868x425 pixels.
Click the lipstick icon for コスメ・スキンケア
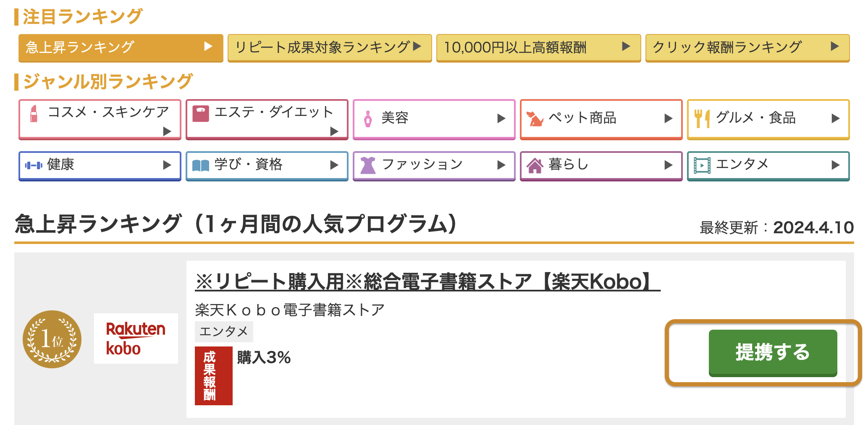(x=34, y=113)
